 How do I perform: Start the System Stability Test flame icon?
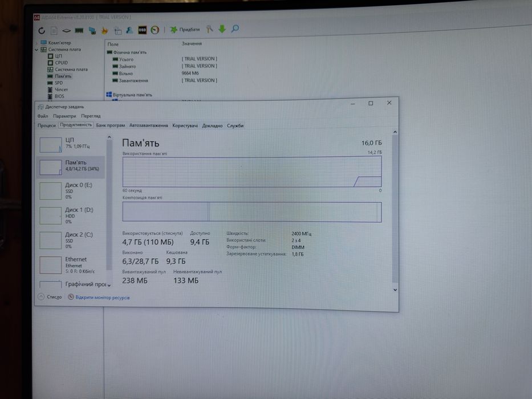[x=104, y=31]
